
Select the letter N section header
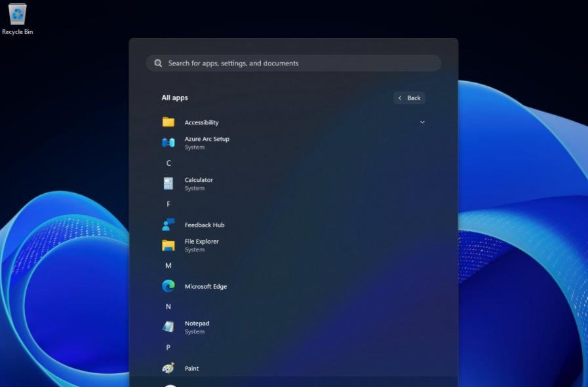pyautogui.click(x=168, y=306)
